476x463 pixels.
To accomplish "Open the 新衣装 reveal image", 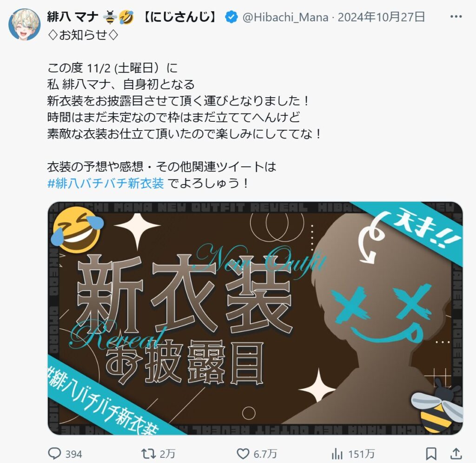I will point(255,318).
